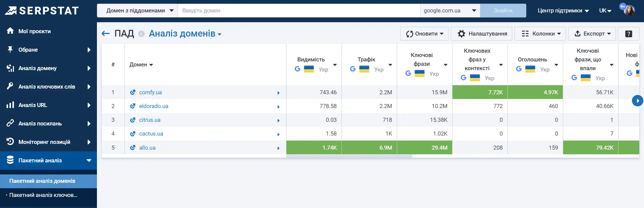Click the 9+ notifications badge
Screen dimensions: 644x208
(x=623, y=6)
